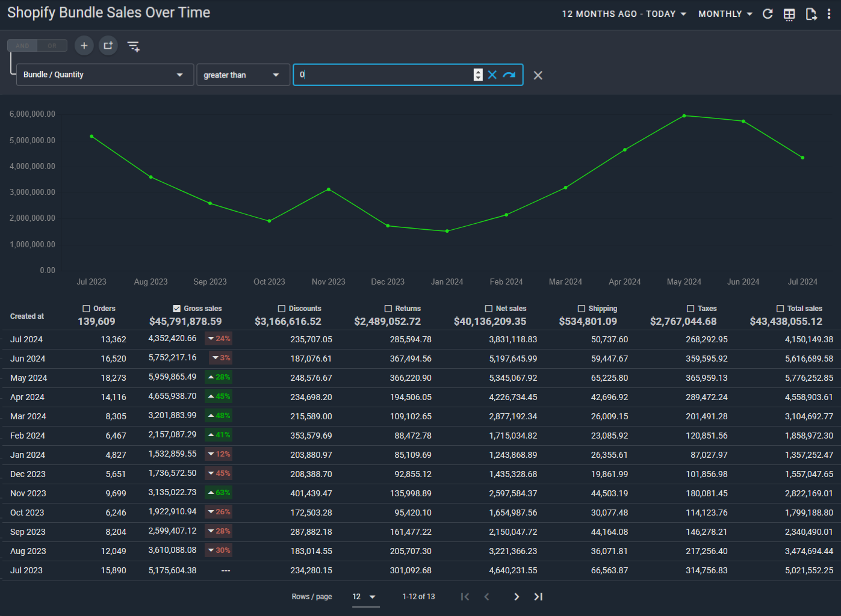Screen dimensions: 841x616
Task: Click the refresh icon in the header
Action: (x=768, y=14)
